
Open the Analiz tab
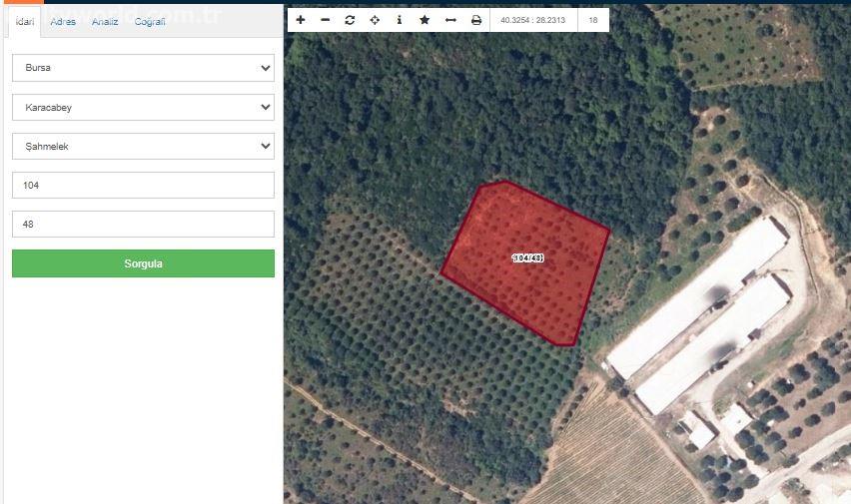point(105,22)
